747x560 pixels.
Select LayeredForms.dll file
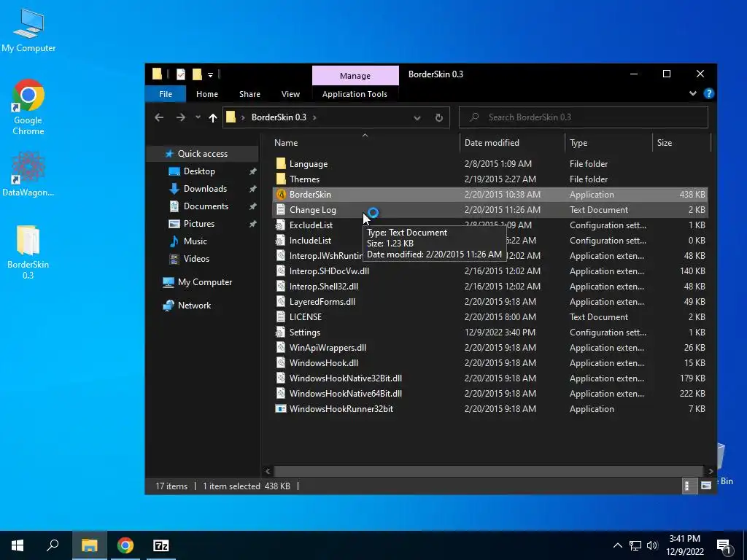489,301
